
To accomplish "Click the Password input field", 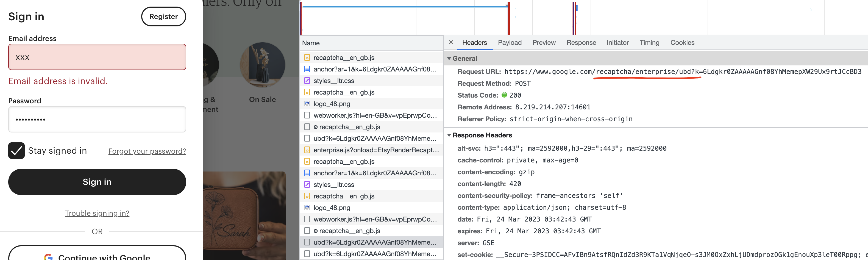I will [x=97, y=119].
